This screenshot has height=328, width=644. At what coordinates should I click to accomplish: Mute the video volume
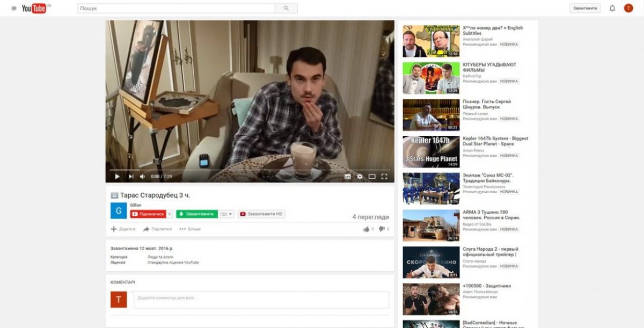point(143,176)
